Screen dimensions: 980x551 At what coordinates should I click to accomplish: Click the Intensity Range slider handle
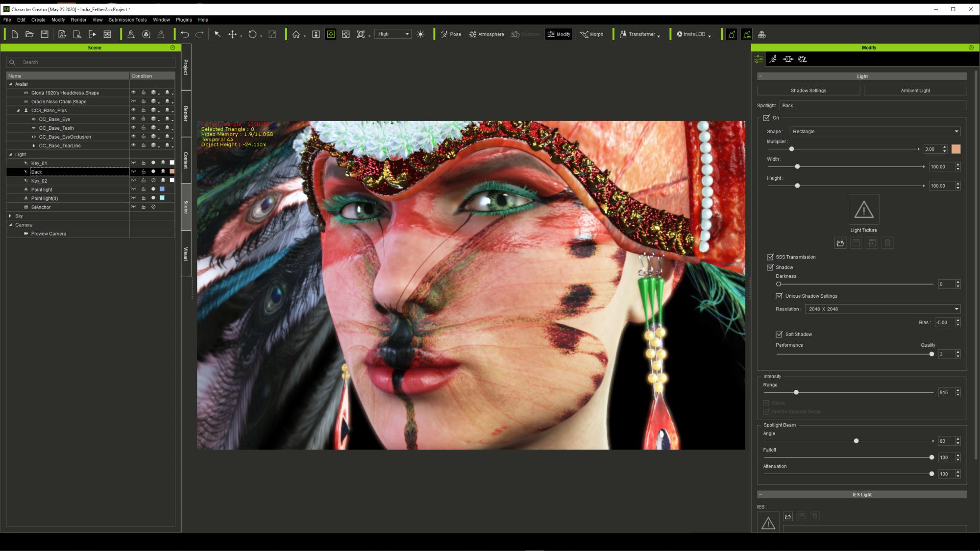(796, 393)
